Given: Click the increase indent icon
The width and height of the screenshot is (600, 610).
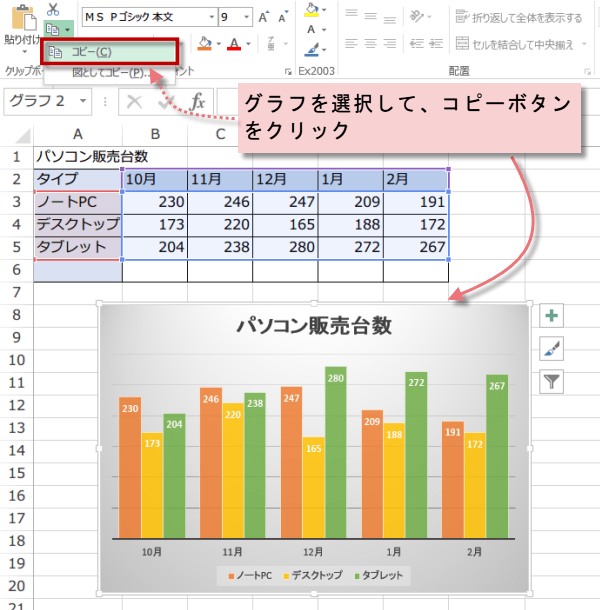Looking at the screenshot, I should click(x=436, y=44).
